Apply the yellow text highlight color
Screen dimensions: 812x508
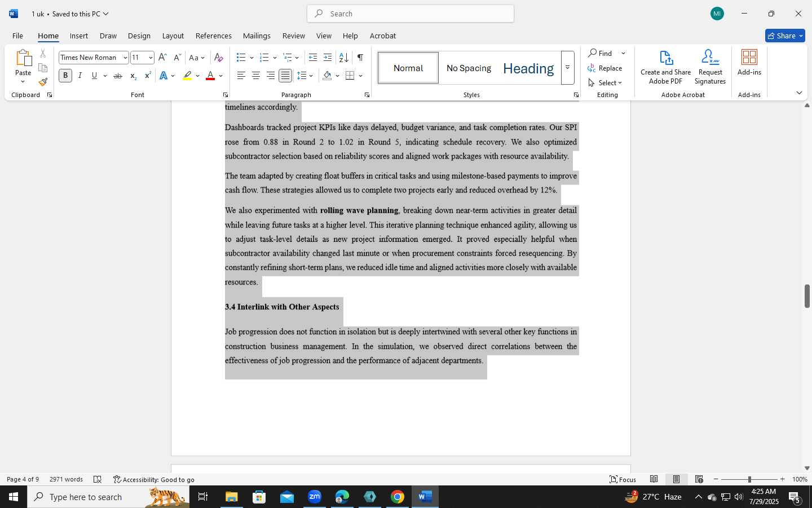coord(188,76)
